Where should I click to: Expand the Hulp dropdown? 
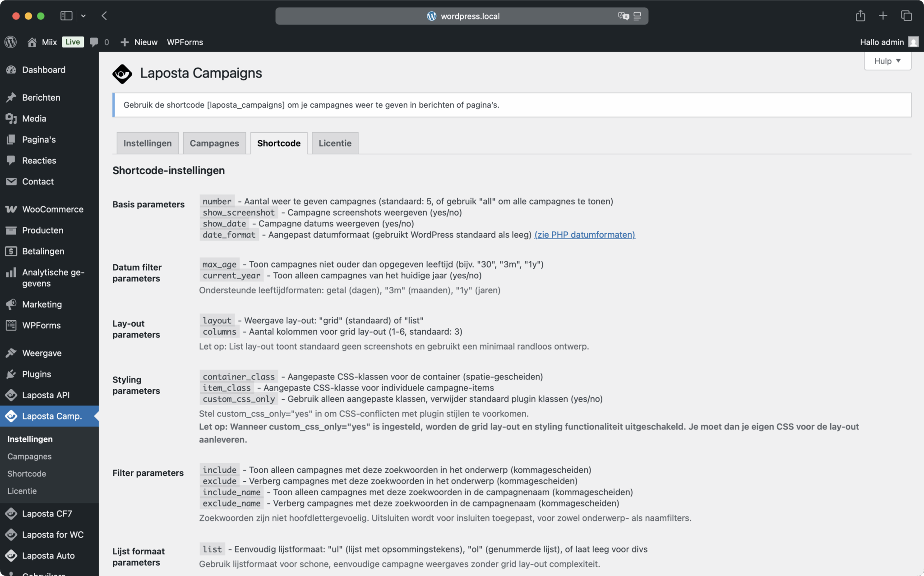887,61
